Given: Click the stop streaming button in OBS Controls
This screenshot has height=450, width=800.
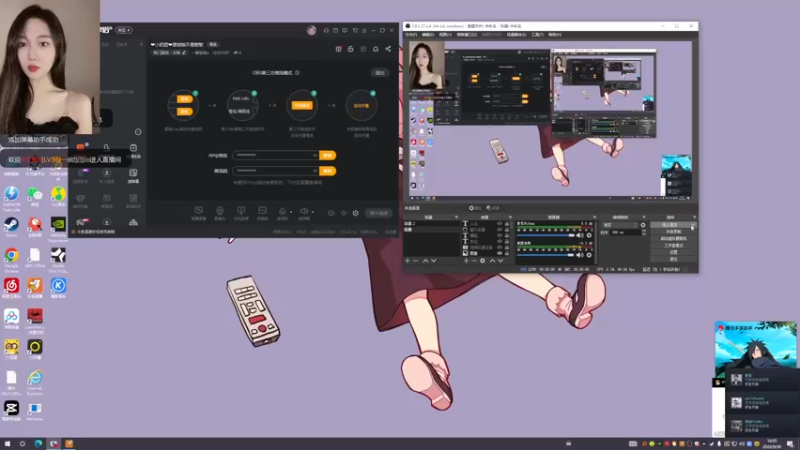Looking at the screenshot, I should 670,224.
